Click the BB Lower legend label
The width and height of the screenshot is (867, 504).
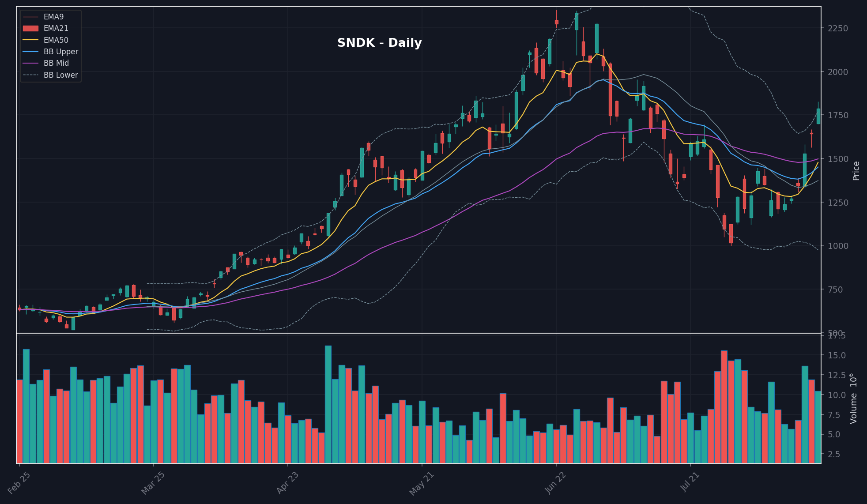click(61, 75)
